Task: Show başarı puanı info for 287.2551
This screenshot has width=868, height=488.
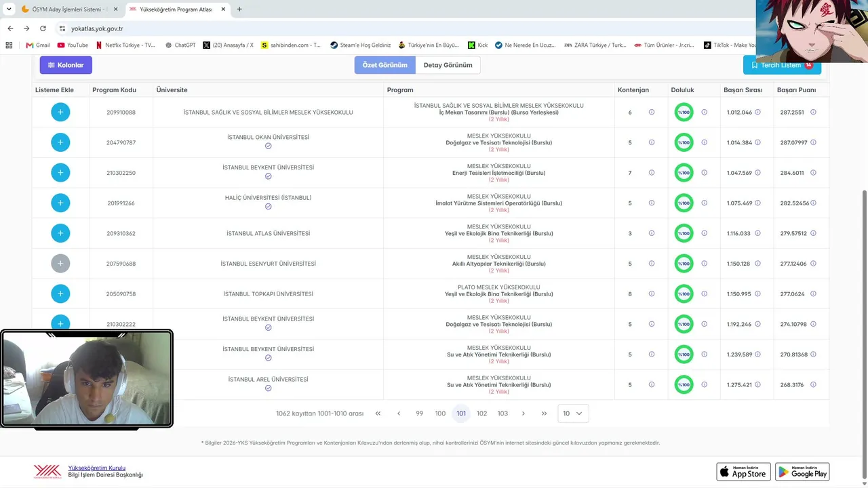Action: point(813,112)
